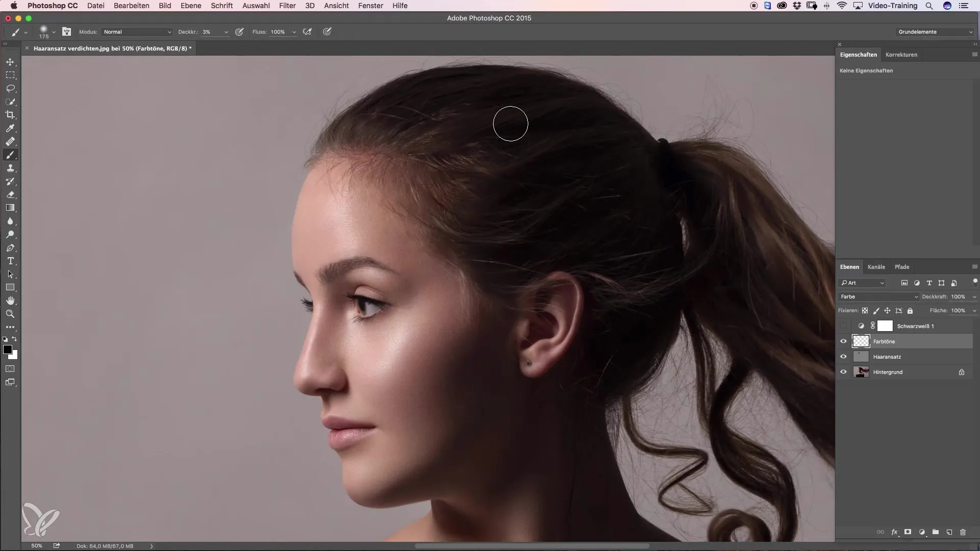Toggle pressure for size button
This screenshot has height=551, width=980.
(327, 32)
